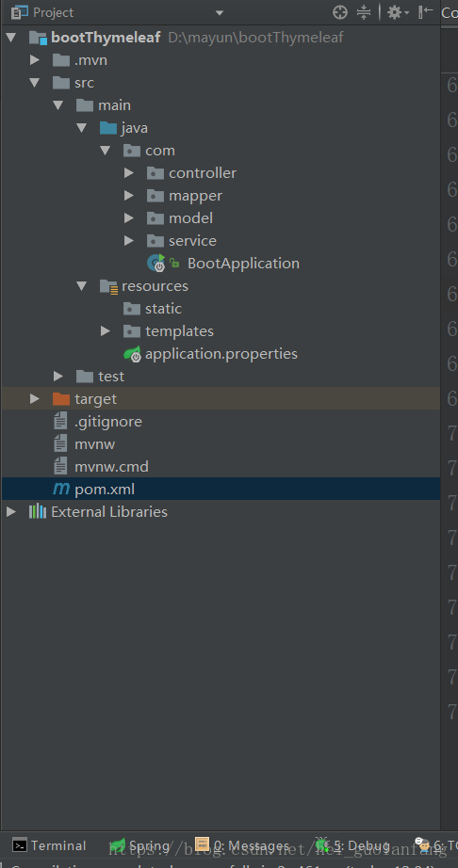458x868 pixels.
Task: Select the .gitignore file
Action: click(108, 422)
